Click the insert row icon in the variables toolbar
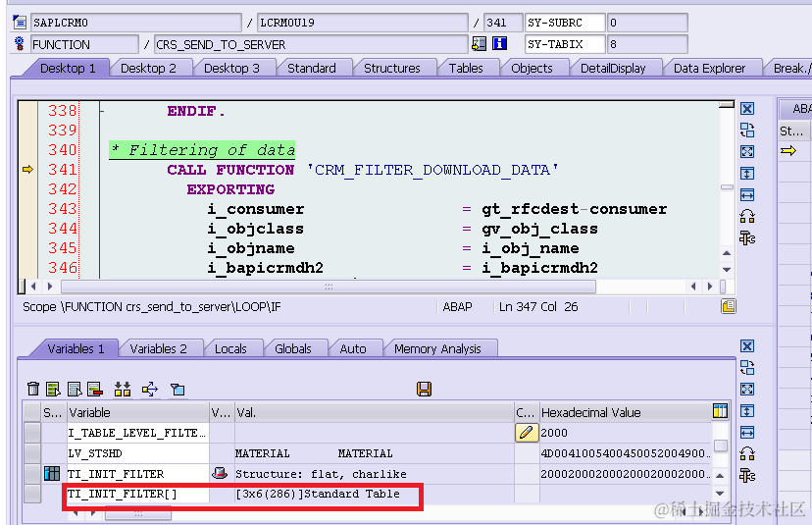This screenshot has width=812, height=525. click(x=53, y=389)
